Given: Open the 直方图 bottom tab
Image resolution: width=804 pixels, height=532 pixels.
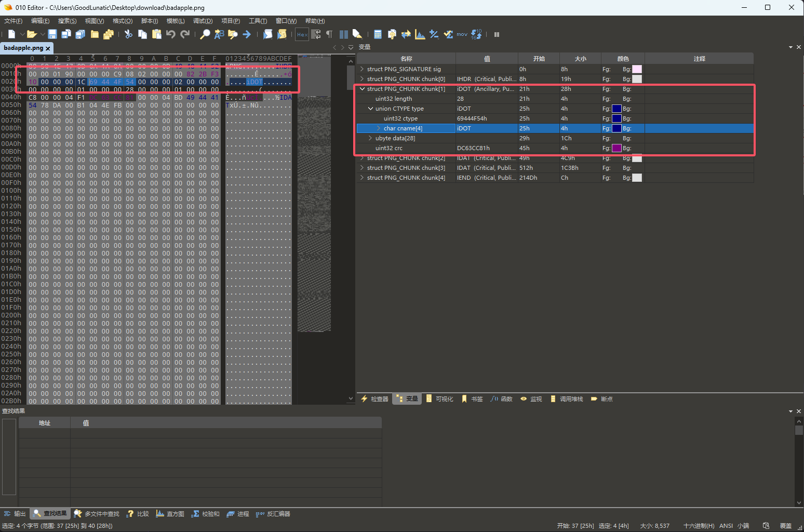Looking at the screenshot, I should coord(170,514).
